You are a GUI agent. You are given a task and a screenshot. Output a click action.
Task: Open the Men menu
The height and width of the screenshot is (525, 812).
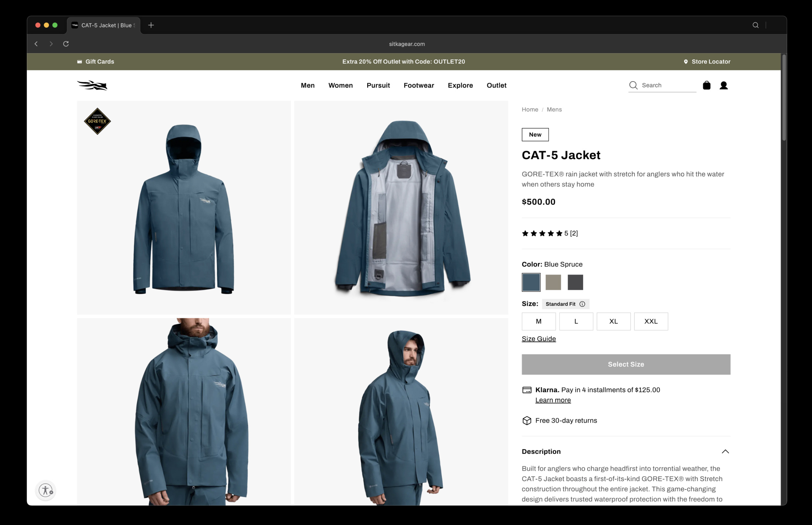pos(307,85)
